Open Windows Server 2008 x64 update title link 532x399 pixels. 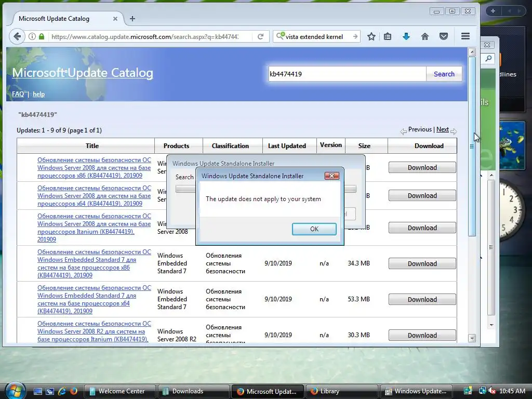click(95, 196)
